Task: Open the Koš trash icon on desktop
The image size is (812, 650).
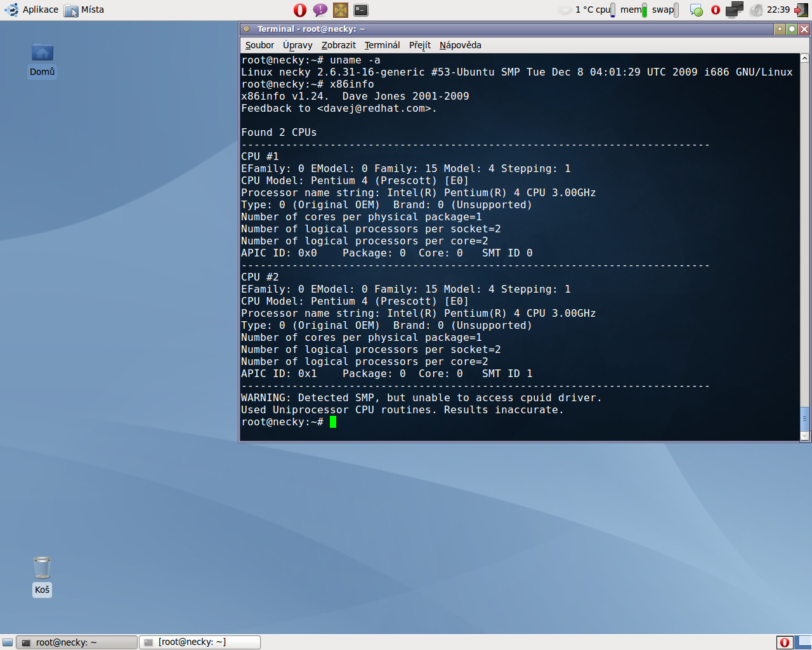Action: (42, 569)
